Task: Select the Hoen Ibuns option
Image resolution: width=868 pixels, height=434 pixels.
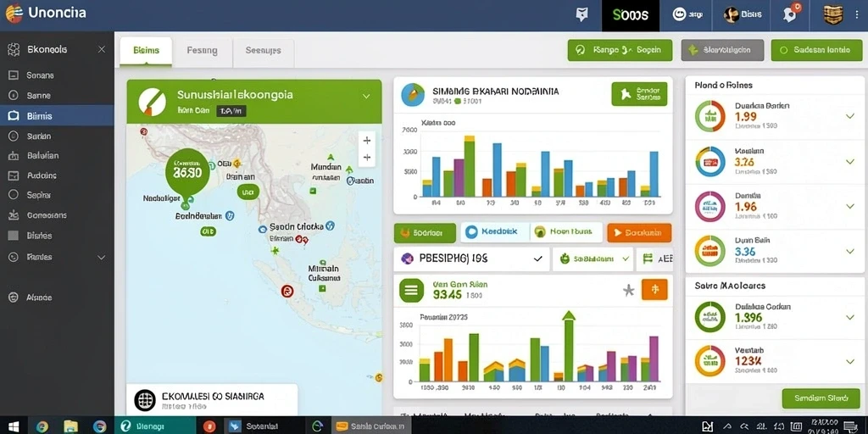Action: click(x=566, y=232)
